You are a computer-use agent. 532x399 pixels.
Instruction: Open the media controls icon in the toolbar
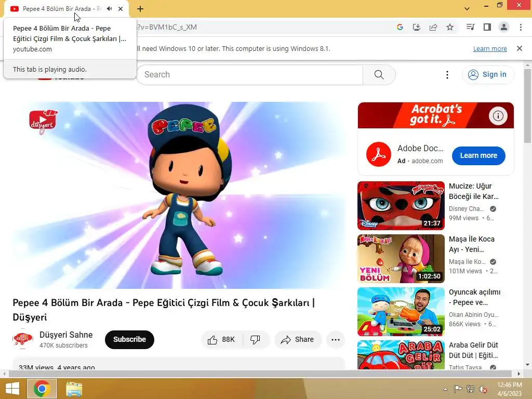(x=471, y=27)
